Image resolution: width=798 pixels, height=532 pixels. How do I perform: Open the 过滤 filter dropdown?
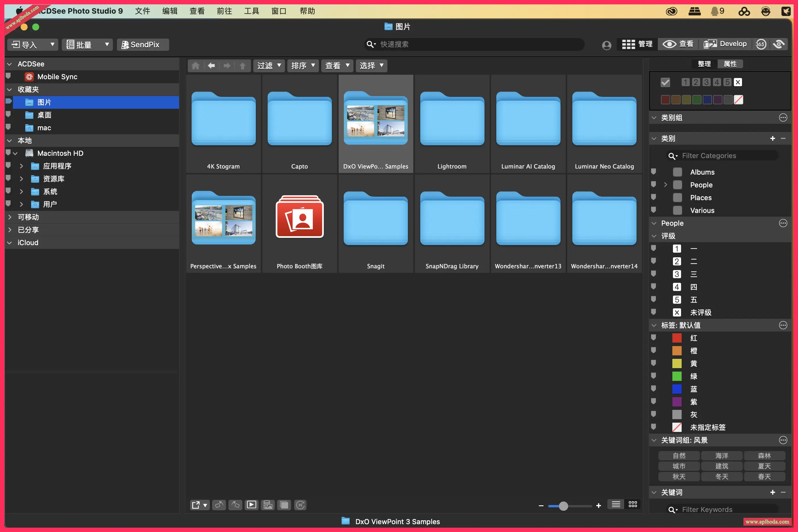click(269, 66)
